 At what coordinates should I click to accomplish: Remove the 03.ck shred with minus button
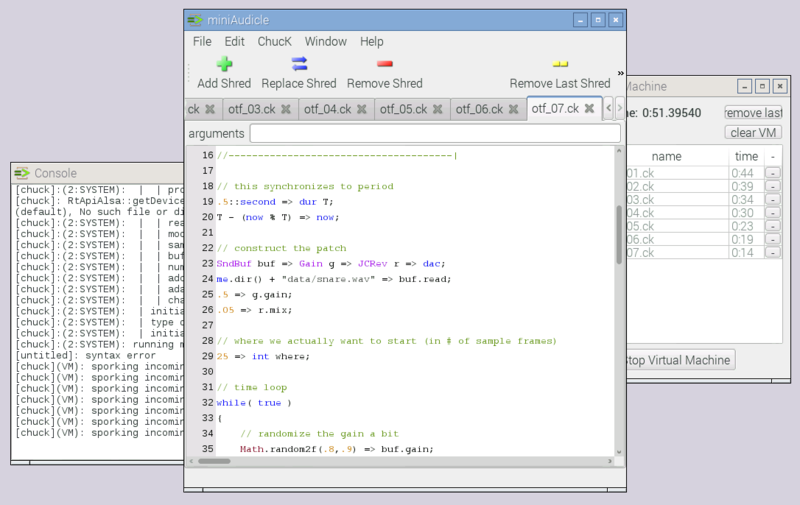[772, 199]
